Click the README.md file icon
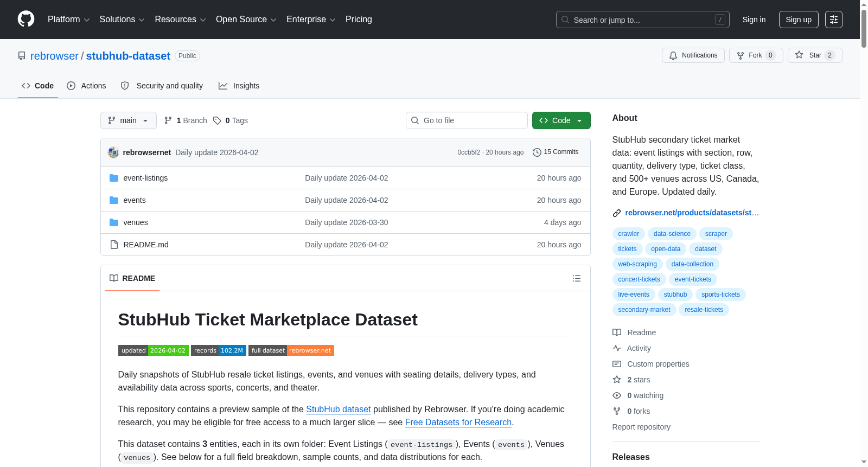 (x=114, y=245)
